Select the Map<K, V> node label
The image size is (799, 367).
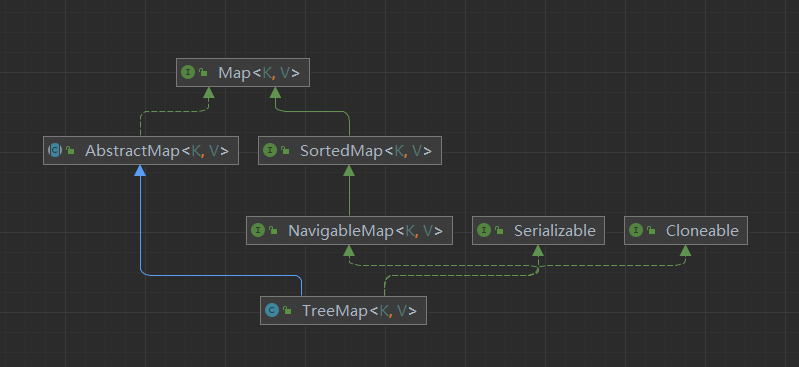coord(259,72)
